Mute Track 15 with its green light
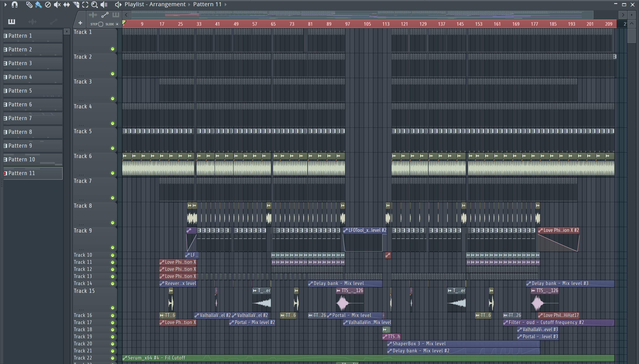 [112, 308]
